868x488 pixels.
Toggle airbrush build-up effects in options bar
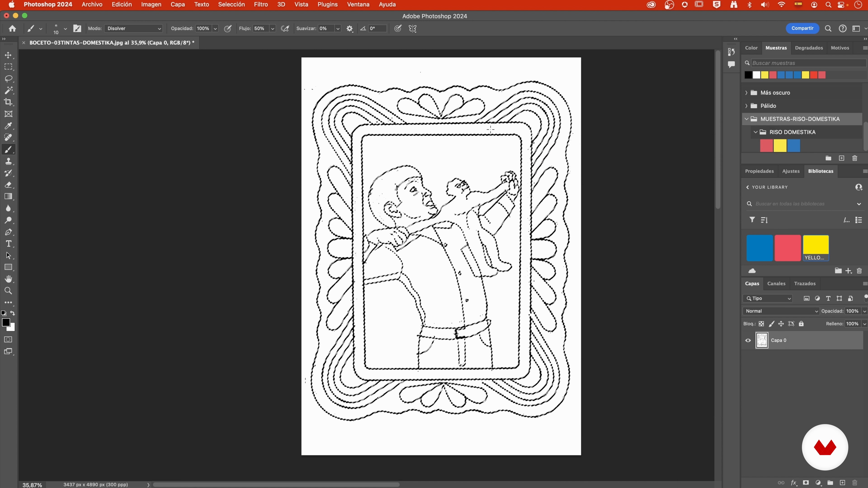285,29
